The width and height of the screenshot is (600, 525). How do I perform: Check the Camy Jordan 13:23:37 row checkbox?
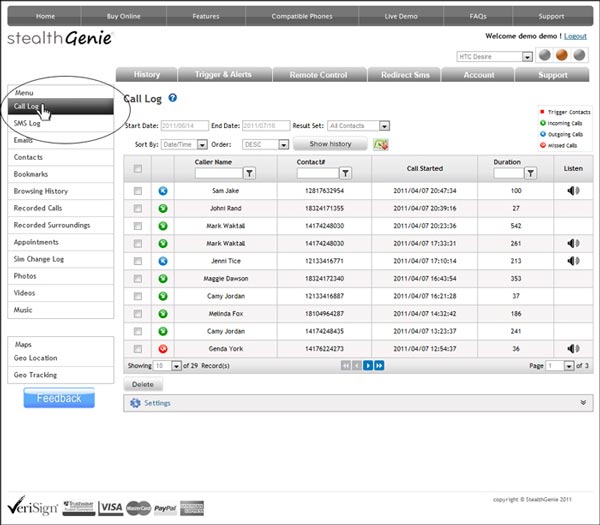[x=138, y=331]
